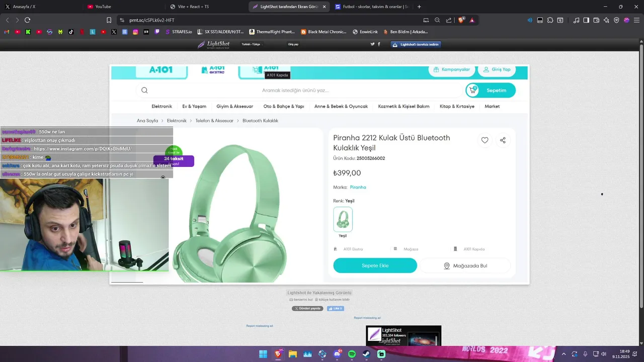Open the Gmail bookmark icon
This screenshot has height=362, width=644.
(x=7, y=32)
